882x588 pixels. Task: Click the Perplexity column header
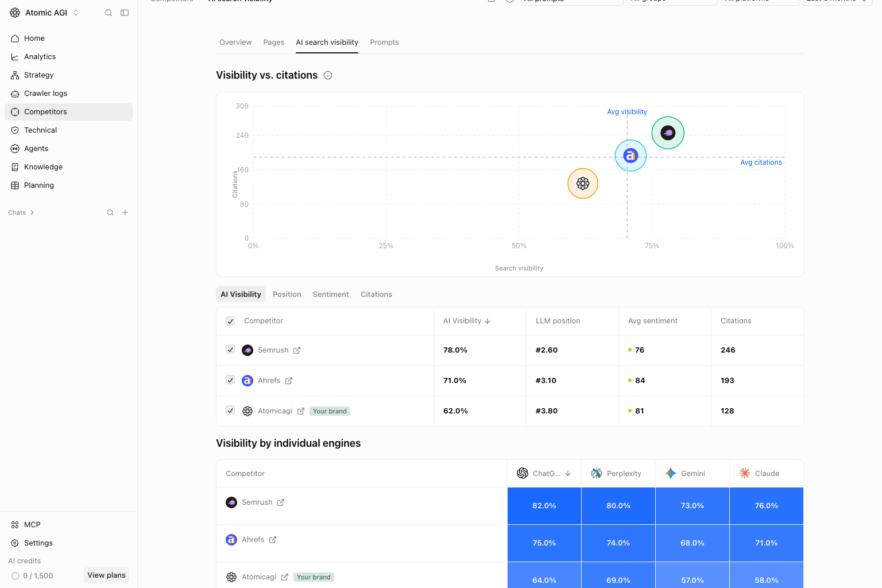[618, 474]
